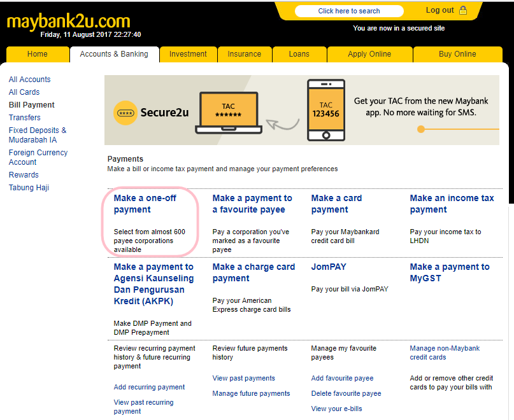
Task: Choose Make a one-off payment
Action: pos(145,204)
